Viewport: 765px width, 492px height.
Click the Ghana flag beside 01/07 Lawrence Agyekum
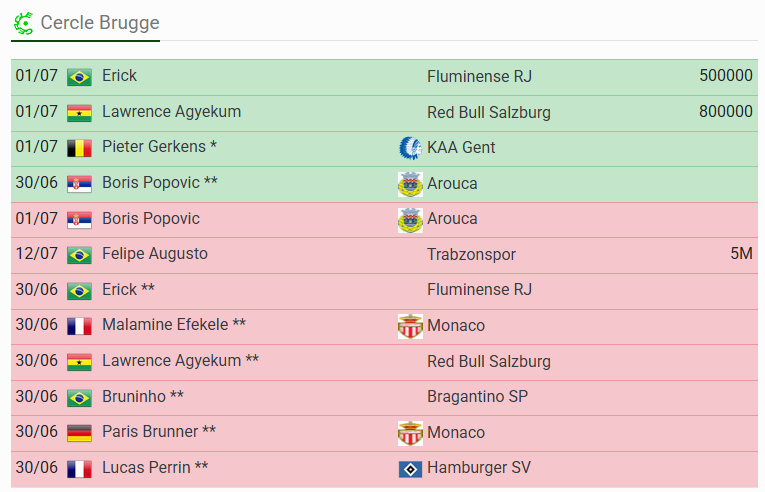pos(79,113)
